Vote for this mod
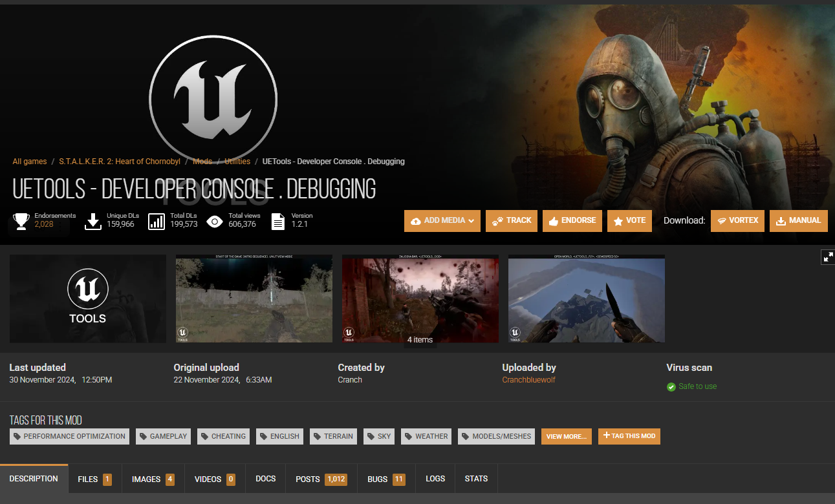The height and width of the screenshot is (504, 835). (x=629, y=221)
